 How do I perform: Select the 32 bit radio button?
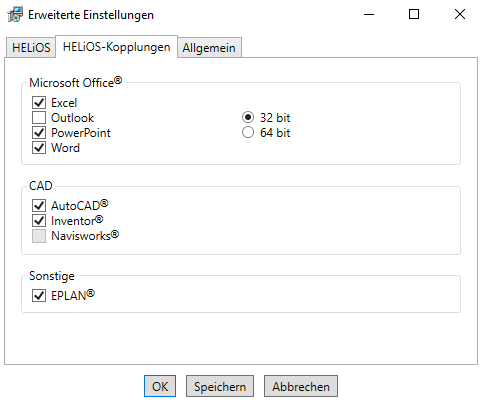click(248, 117)
